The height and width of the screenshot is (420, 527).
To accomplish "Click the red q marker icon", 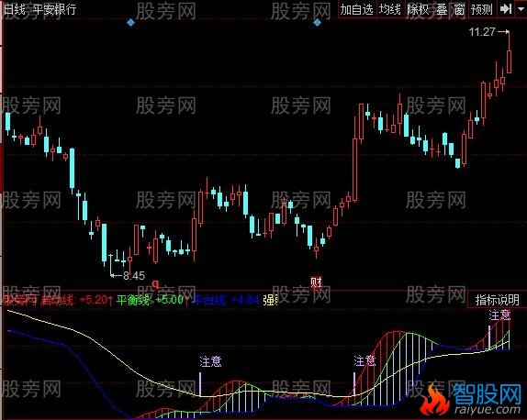I will pyautogui.click(x=155, y=284).
